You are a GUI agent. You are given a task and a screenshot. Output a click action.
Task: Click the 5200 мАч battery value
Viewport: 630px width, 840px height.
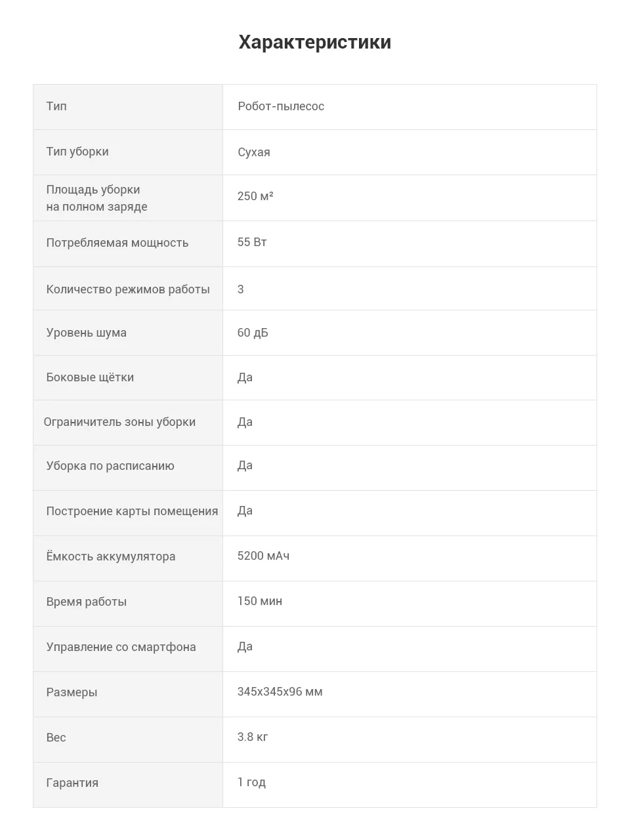coord(263,556)
